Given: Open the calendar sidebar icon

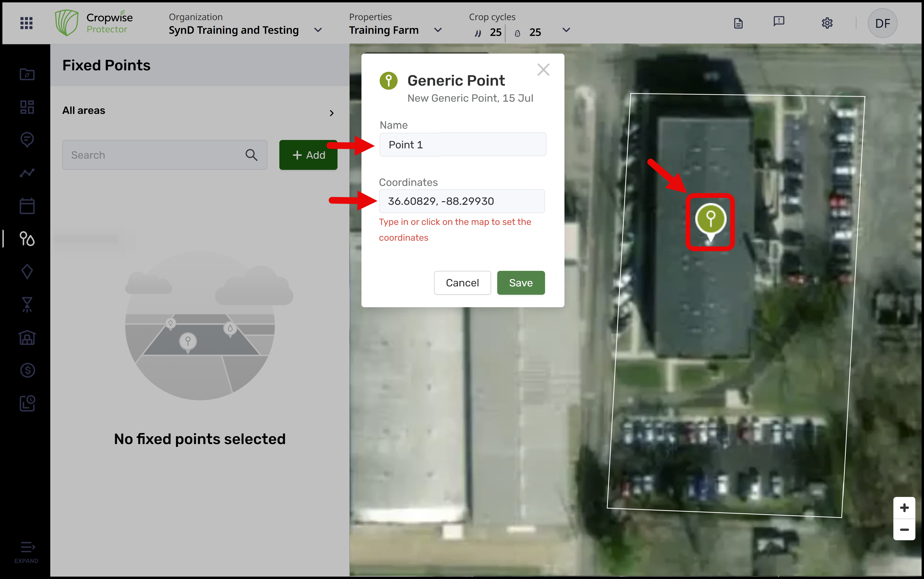Looking at the screenshot, I should [27, 206].
